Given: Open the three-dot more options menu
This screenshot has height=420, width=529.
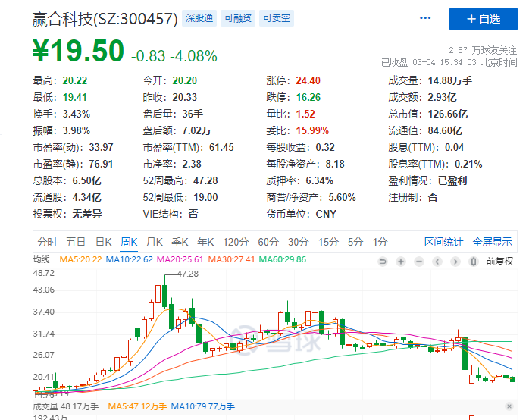Looking at the screenshot, I should (x=425, y=17).
